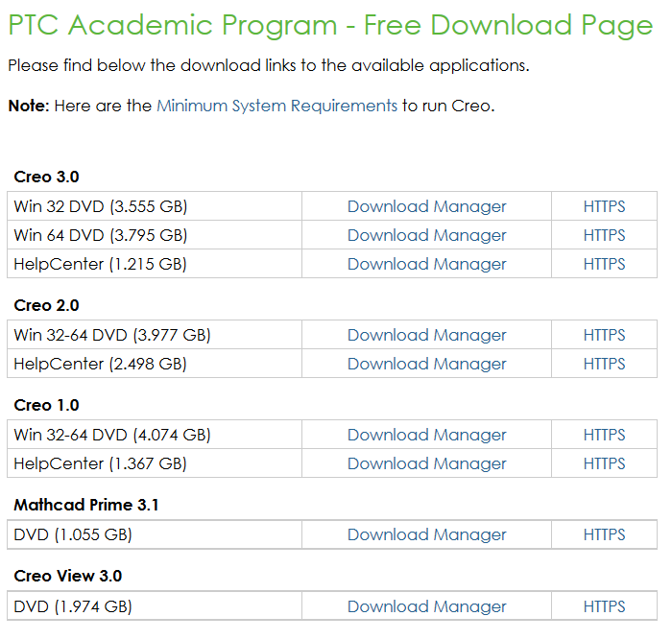Click HTTPS for Creo 2.0 Win 32-64 DVD 3.977 GB
The width and height of the screenshot is (672, 640).
pos(604,335)
